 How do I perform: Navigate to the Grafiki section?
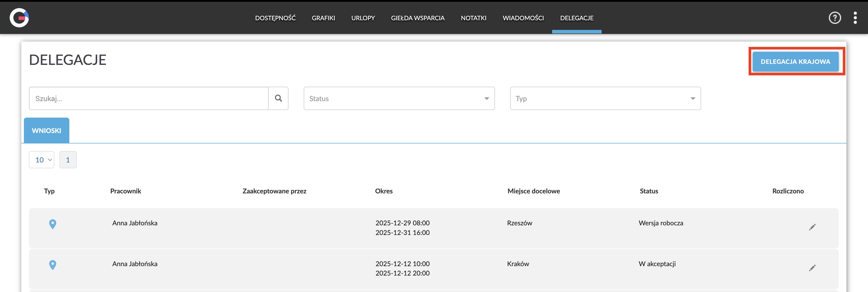point(323,18)
